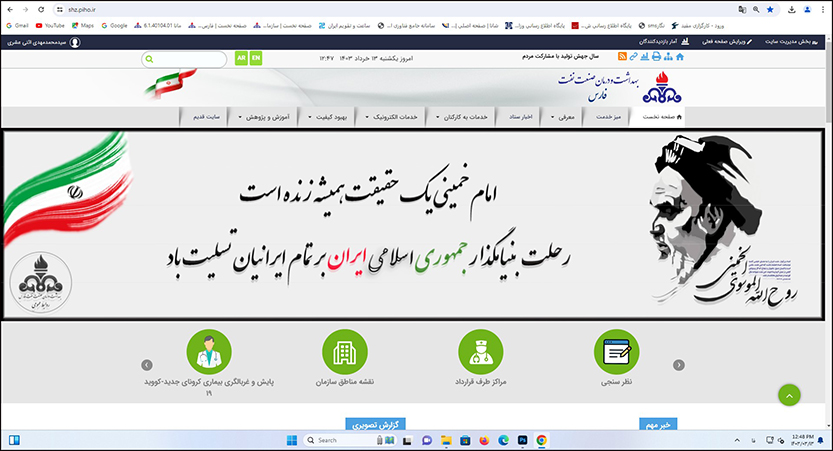Open the Google bookmark
Screen dimensions: 833x451
click(x=114, y=25)
